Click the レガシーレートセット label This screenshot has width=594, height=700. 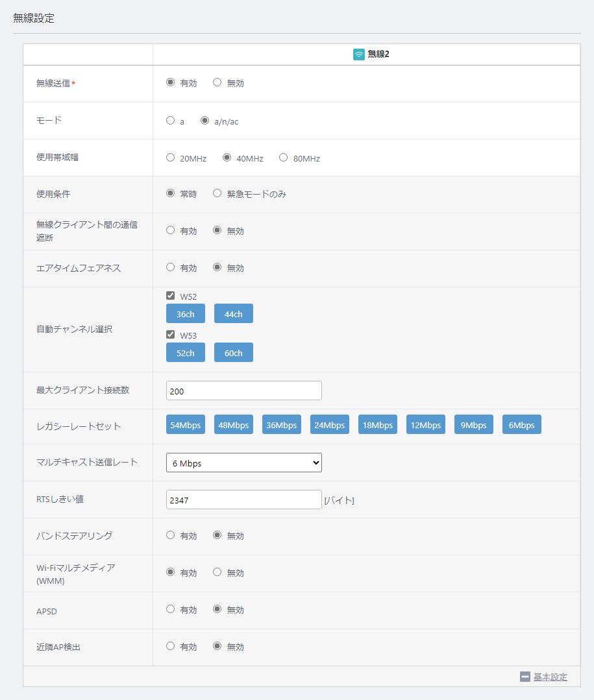click(x=79, y=426)
